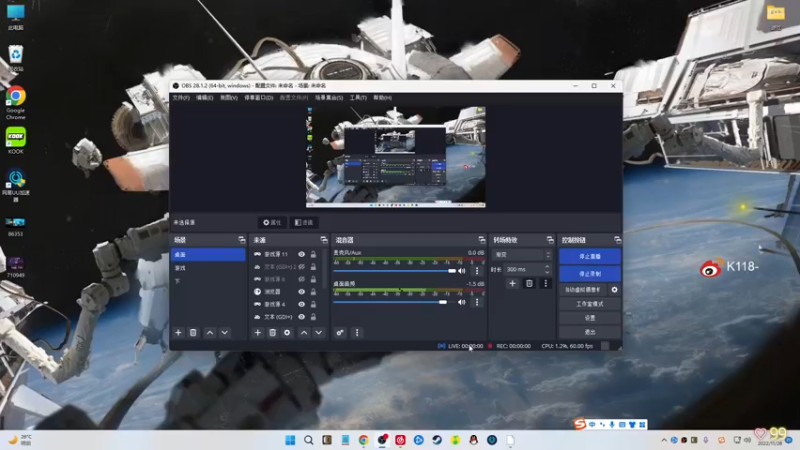Adjust the 桌面音频 volume slider
Image resolution: width=800 pixels, height=450 pixels.
(395, 302)
